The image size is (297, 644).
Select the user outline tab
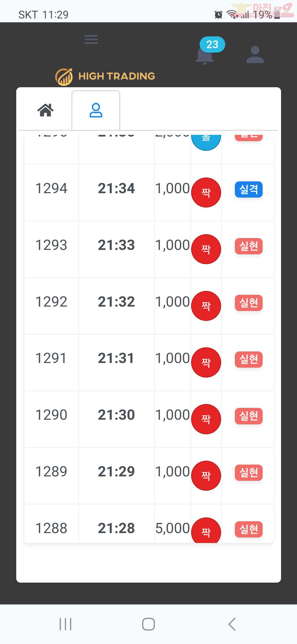(x=96, y=110)
